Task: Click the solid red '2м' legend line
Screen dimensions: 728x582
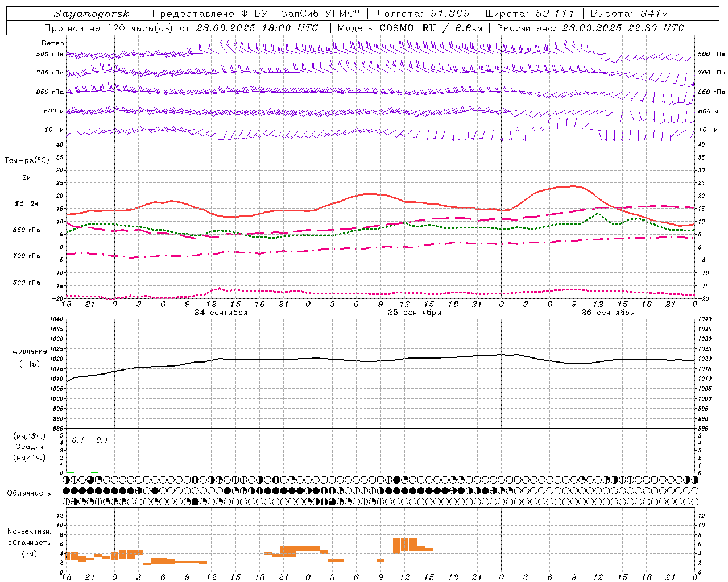Action: 26,184
